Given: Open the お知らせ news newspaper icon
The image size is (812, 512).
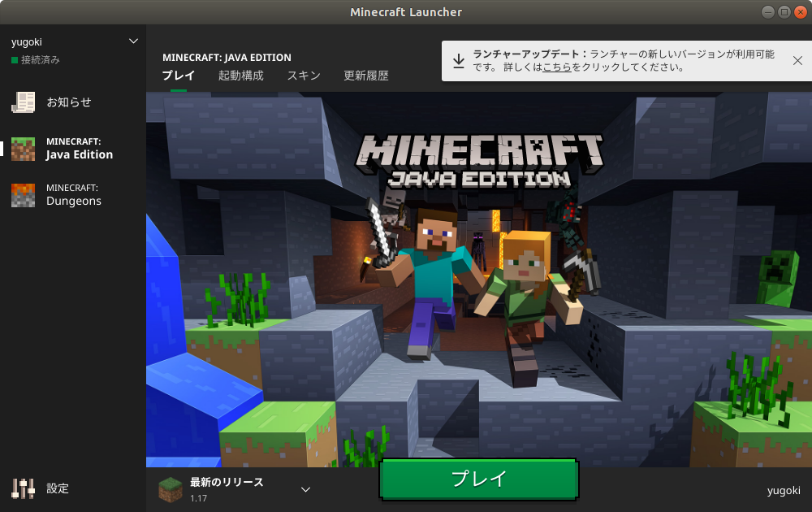Looking at the screenshot, I should point(24,102).
